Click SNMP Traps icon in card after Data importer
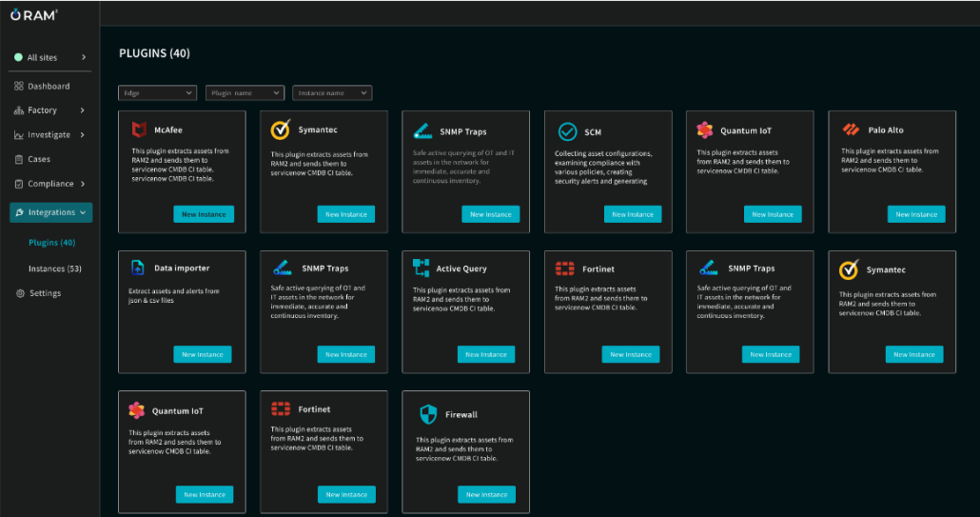 click(x=282, y=268)
